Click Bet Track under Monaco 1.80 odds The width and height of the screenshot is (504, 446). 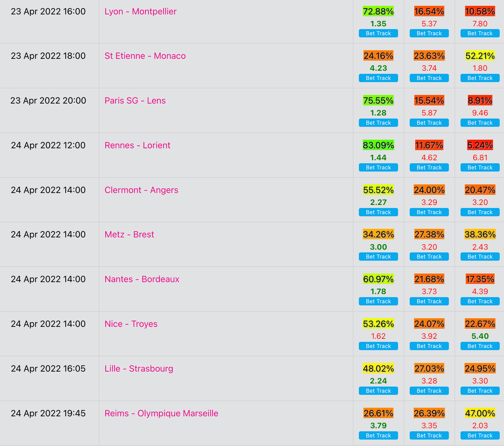480,78
